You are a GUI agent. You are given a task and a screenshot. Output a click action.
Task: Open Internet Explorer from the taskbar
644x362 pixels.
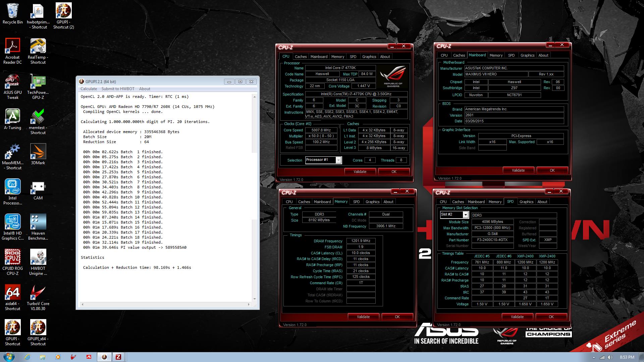[27, 357]
